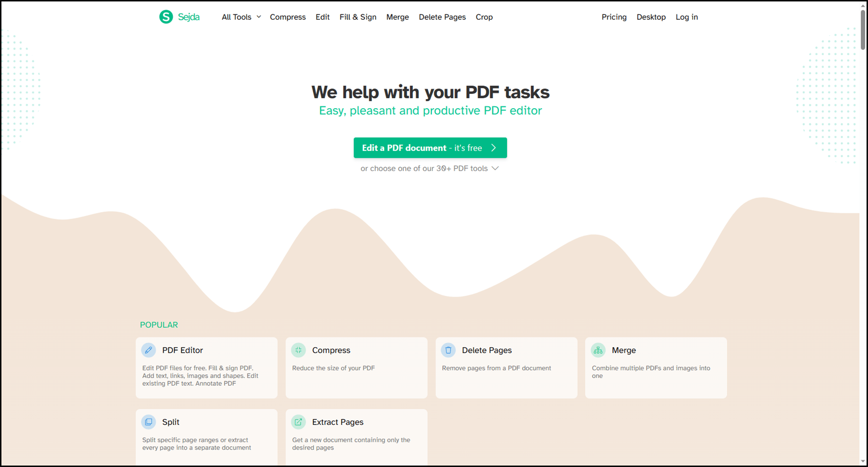
Task: Click the Merge tree icon
Action: pos(598,350)
